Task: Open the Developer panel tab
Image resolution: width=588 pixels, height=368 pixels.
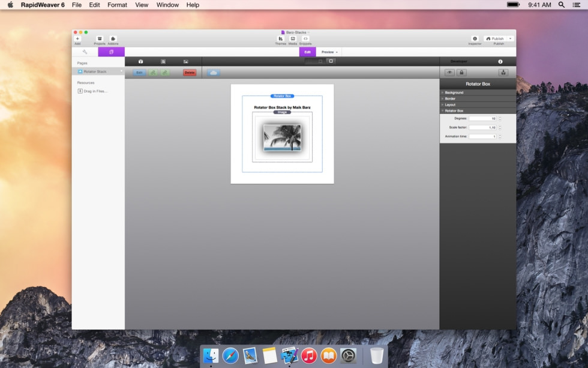Action: [459, 61]
